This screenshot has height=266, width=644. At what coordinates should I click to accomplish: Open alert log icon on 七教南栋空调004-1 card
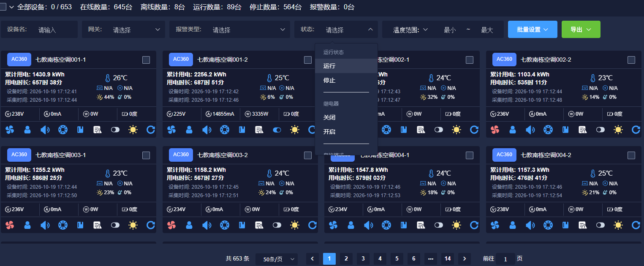coord(421,225)
